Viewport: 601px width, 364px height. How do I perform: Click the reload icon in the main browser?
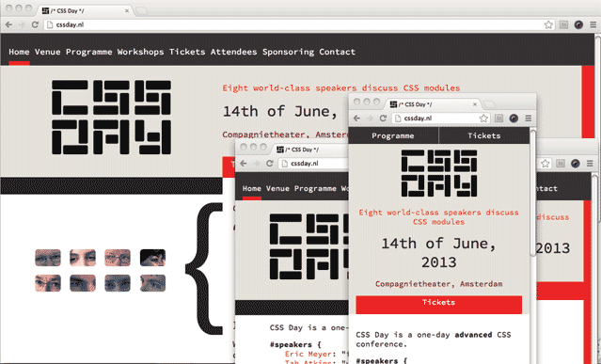tap(35, 24)
